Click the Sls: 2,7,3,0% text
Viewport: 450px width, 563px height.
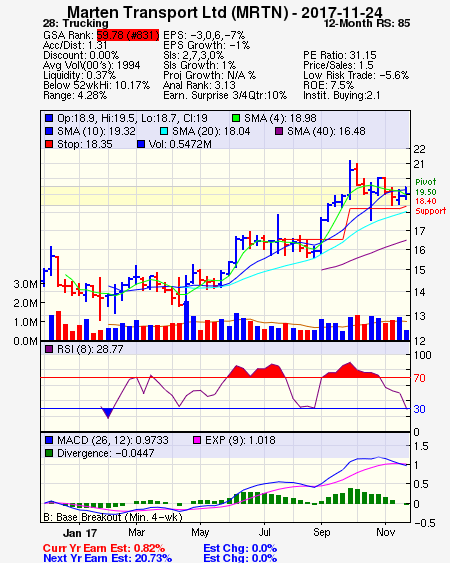[x=193, y=55]
